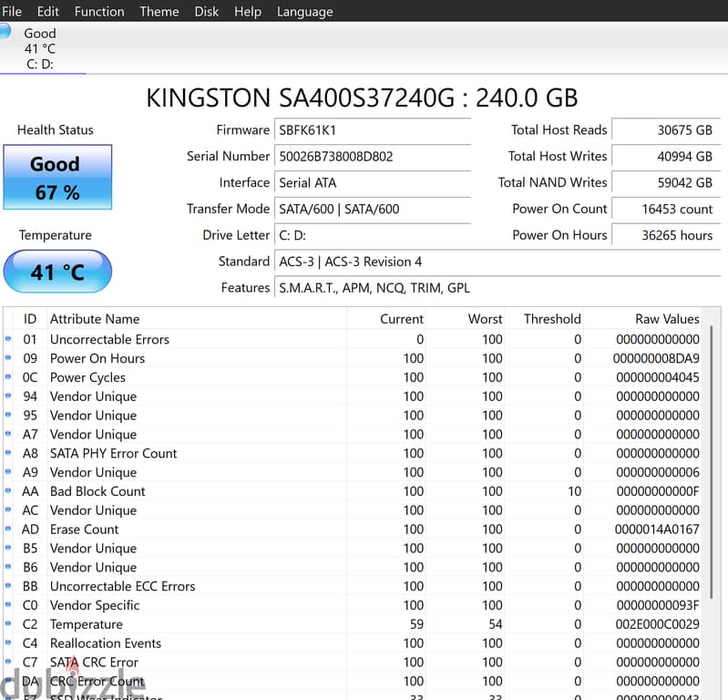The image size is (728, 700).
Task: Select the Good 41 °C C: D: drive tab
Action: click(43, 48)
